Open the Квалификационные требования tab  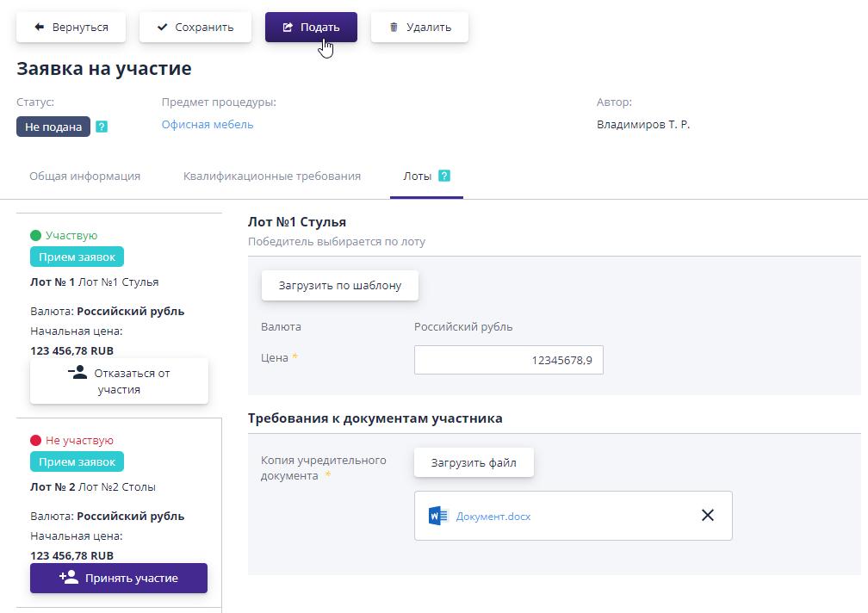click(271, 176)
